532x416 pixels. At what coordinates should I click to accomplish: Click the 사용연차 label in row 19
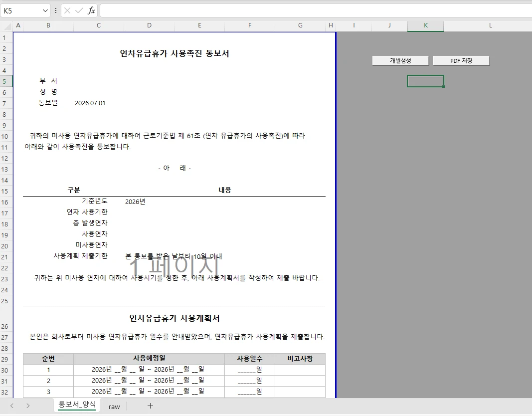click(95, 234)
